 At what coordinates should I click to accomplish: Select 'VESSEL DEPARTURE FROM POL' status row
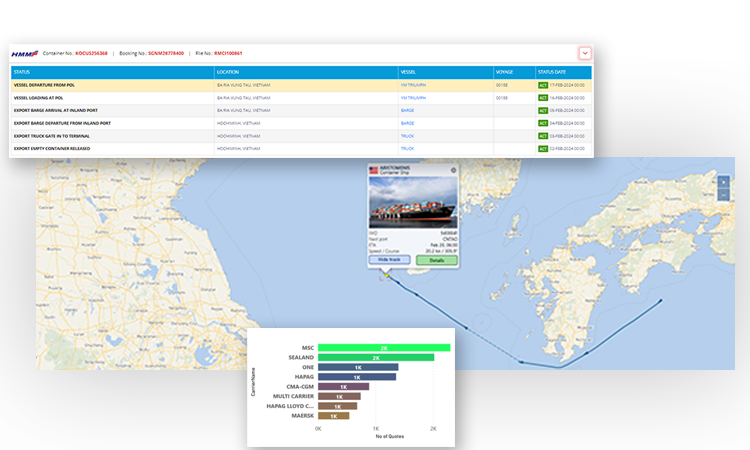coord(301,85)
